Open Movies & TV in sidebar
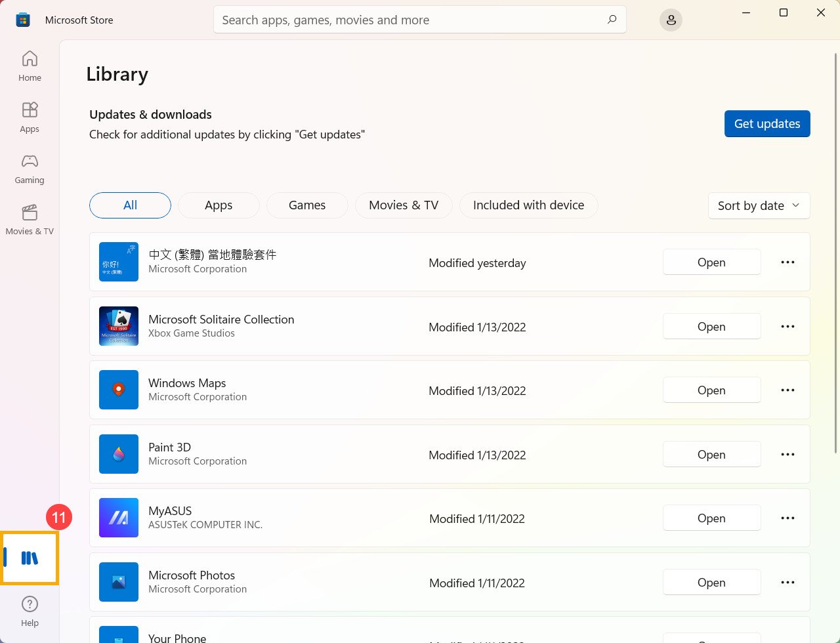 click(x=30, y=220)
